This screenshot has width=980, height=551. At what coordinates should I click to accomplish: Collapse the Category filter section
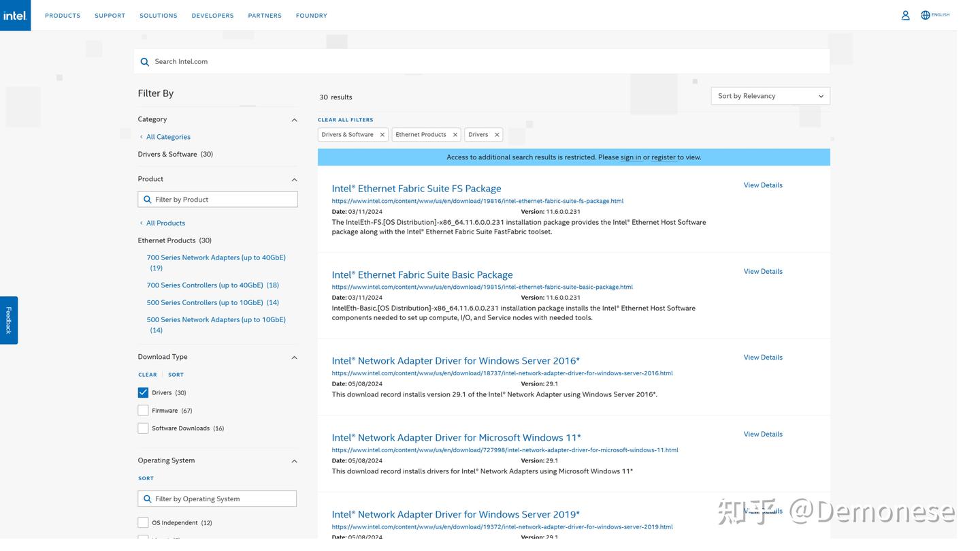pyautogui.click(x=294, y=120)
